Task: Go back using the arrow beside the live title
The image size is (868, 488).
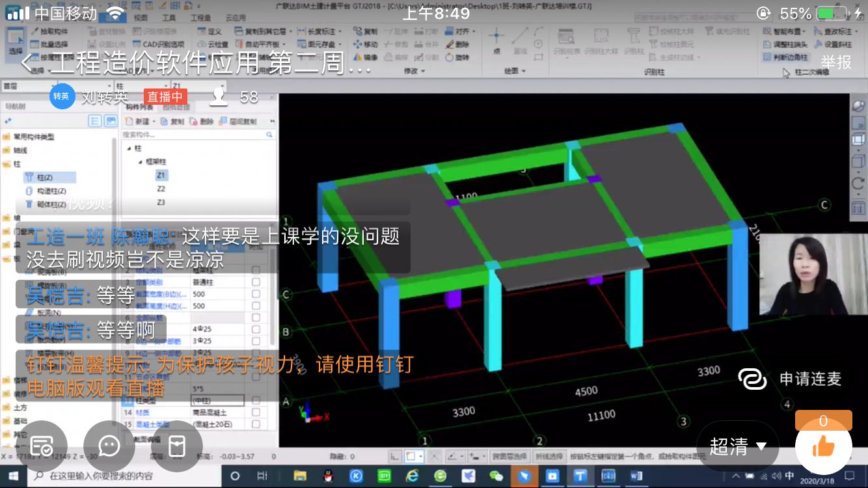Action: point(28,63)
